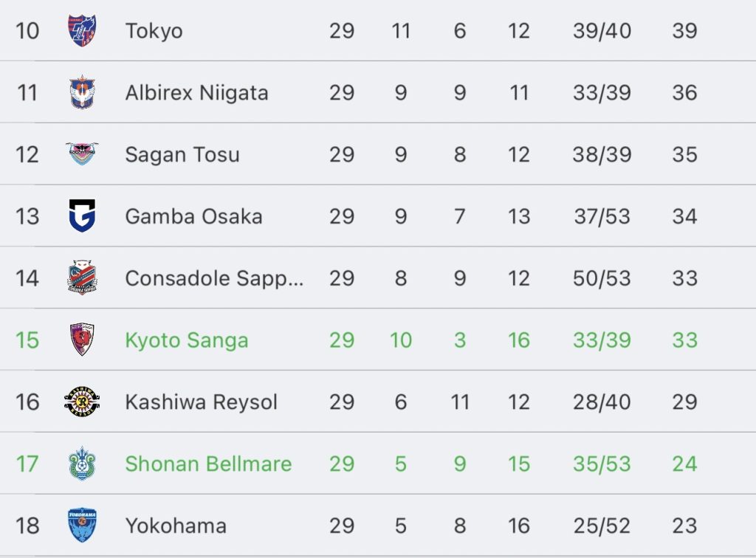756x558 pixels.
Task: Select the Kashiwa Reysol team name
Action: [201, 402]
